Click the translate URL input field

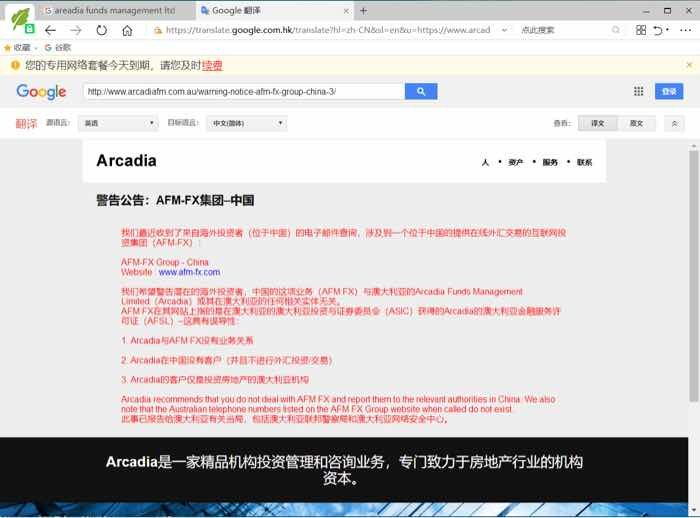244,92
